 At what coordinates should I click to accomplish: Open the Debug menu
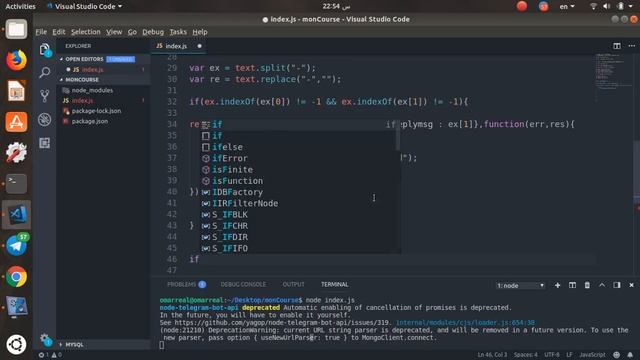[153, 32]
